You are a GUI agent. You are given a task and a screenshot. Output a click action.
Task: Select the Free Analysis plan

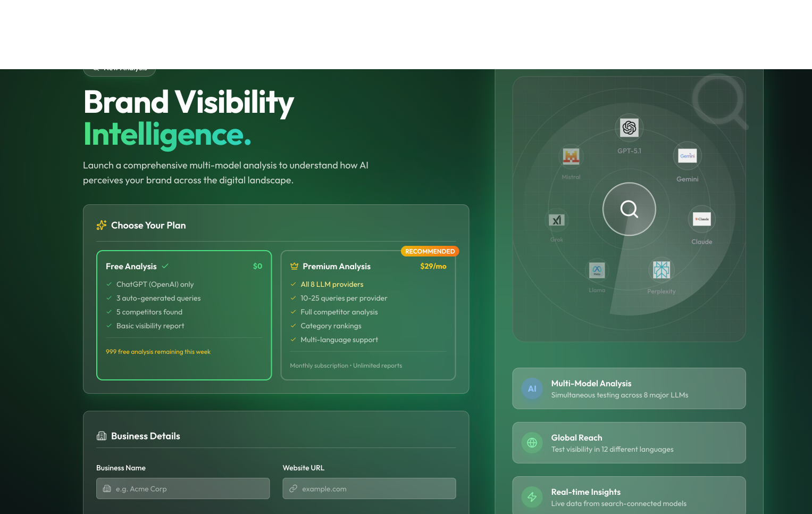(183, 315)
